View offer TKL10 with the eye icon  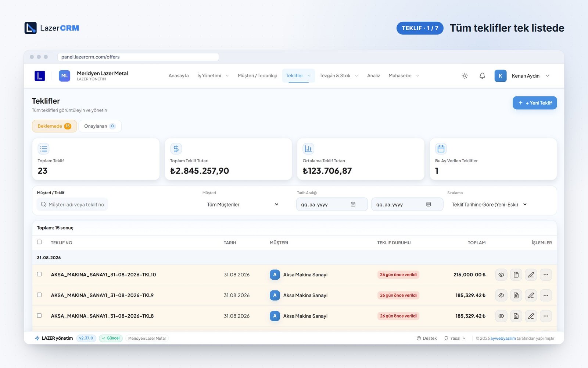pos(501,275)
